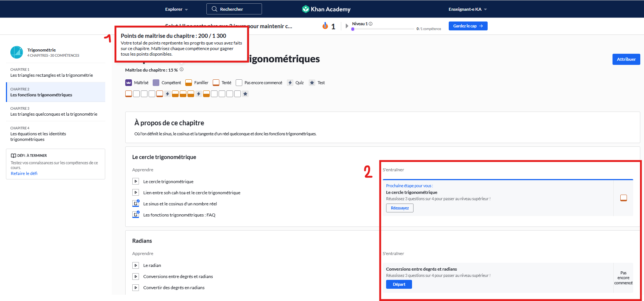The height and width of the screenshot is (301, 644).
Task: Open the Le cercle trigonométrique video lesson link
Action: pos(168,182)
